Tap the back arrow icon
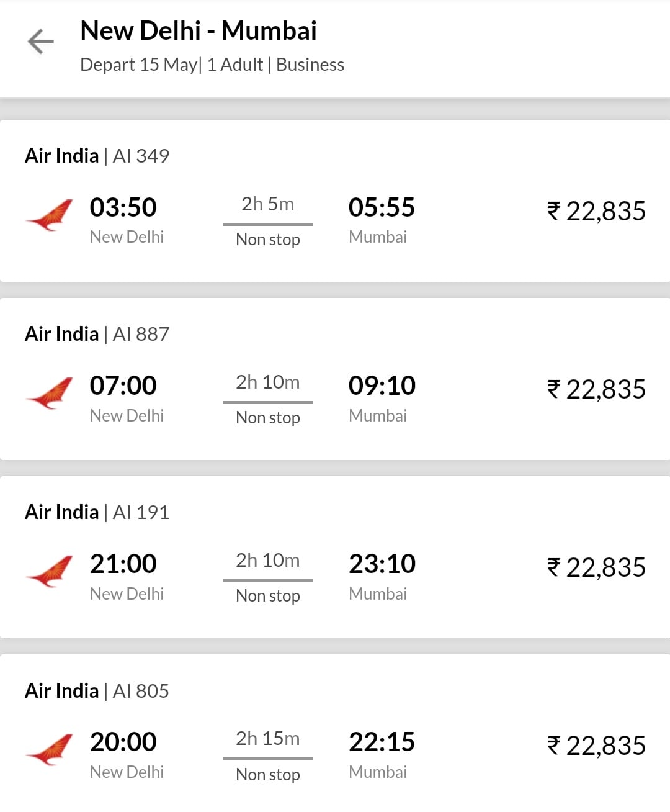The width and height of the screenshot is (670, 812). click(x=41, y=42)
